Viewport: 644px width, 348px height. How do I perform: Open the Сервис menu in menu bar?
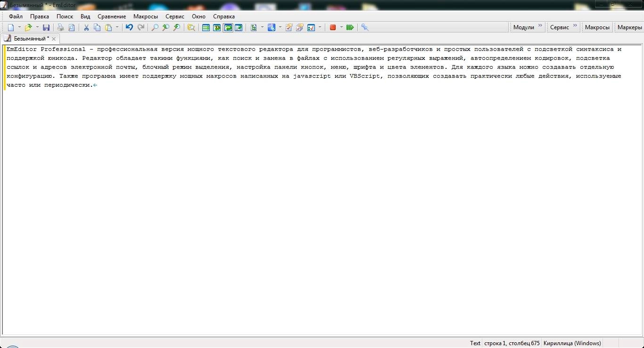click(175, 17)
